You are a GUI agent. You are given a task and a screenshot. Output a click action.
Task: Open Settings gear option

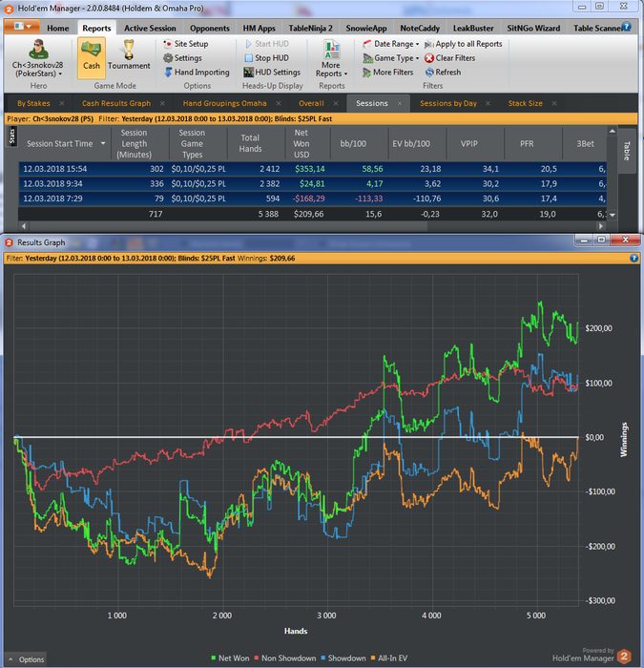[183, 58]
